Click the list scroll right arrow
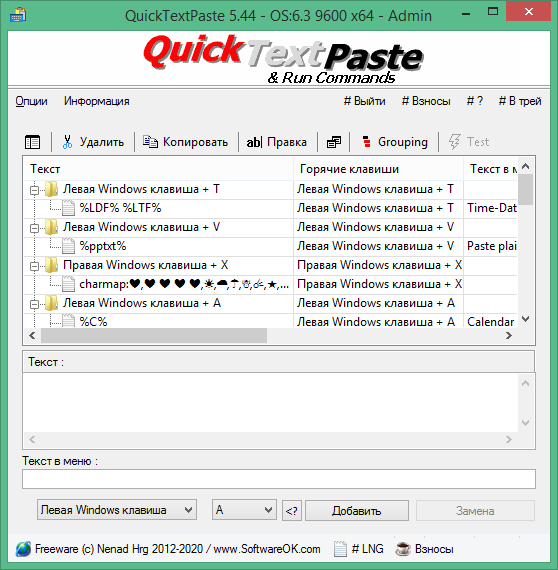558x570 pixels. pos(509,336)
